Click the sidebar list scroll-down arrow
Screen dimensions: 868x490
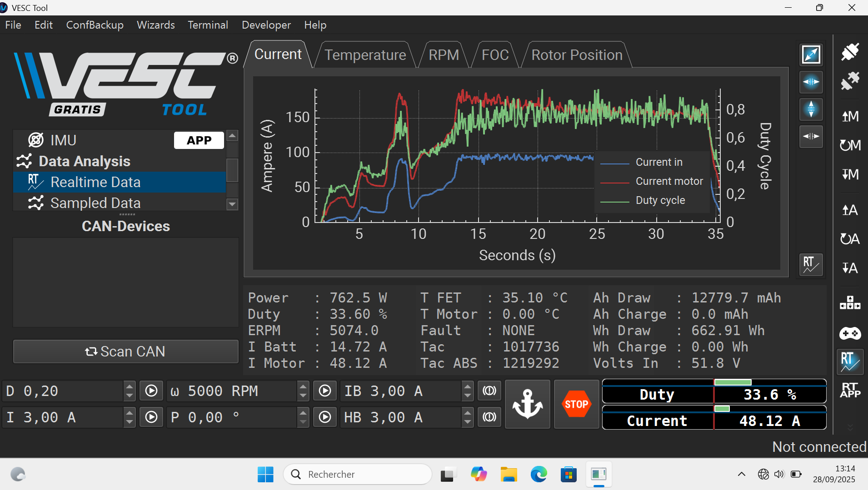tap(232, 204)
